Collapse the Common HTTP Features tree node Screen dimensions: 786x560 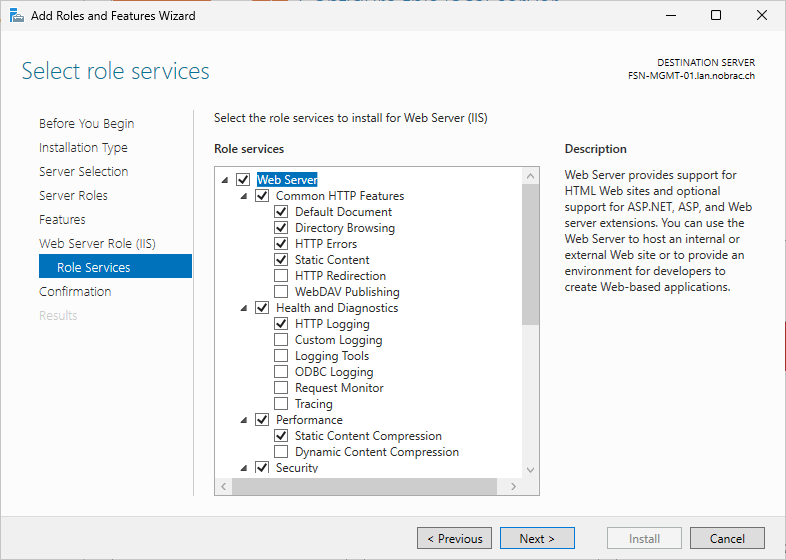[244, 196]
